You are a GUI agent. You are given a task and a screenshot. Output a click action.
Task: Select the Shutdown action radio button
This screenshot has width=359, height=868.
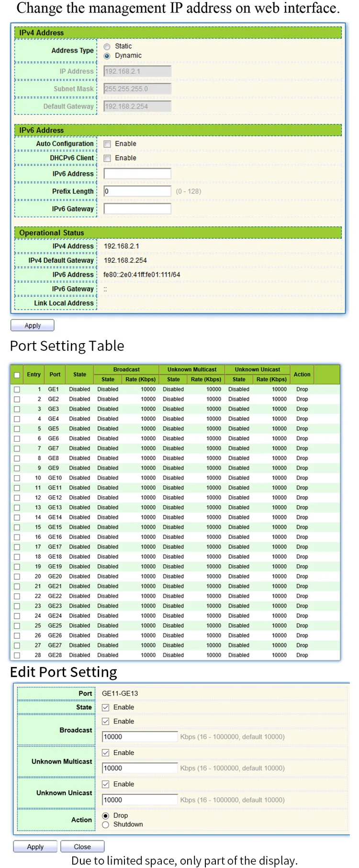(106, 825)
